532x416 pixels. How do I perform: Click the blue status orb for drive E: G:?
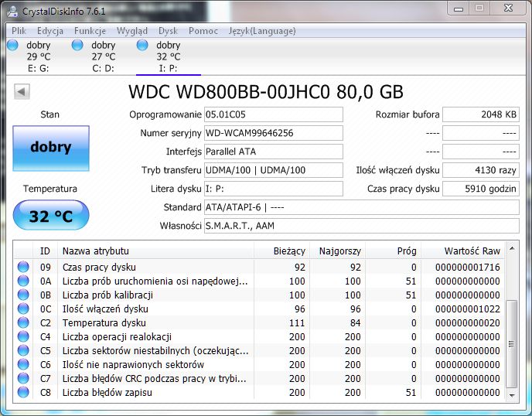point(12,45)
